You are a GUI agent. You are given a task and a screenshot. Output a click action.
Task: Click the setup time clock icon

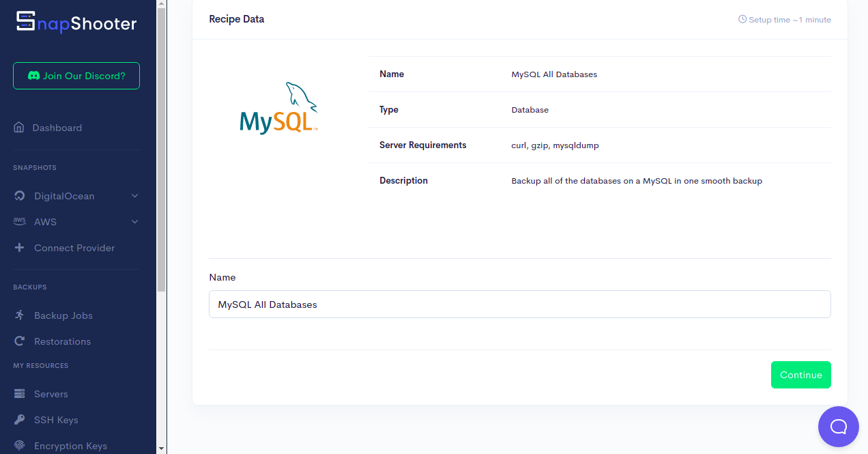[742, 20]
